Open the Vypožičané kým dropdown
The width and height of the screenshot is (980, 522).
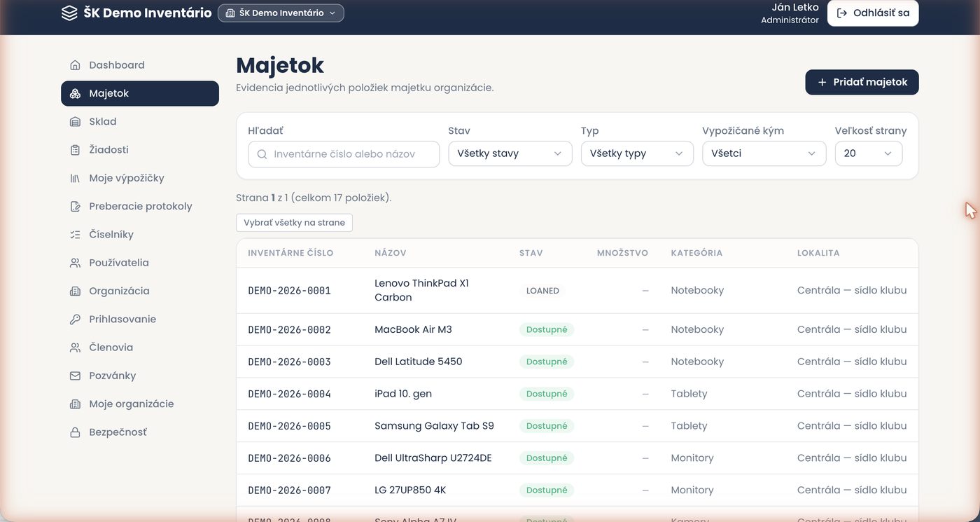[764, 153]
